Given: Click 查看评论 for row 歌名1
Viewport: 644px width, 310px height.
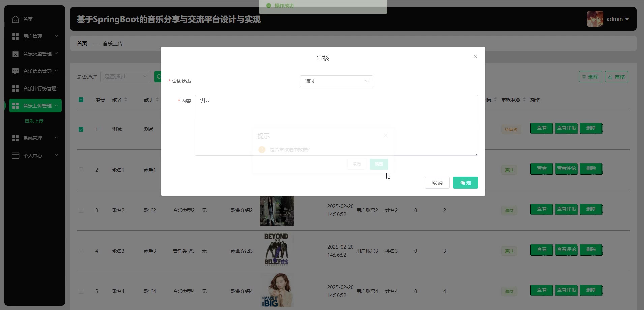Looking at the screenshot, I should [x=566, y=169].
